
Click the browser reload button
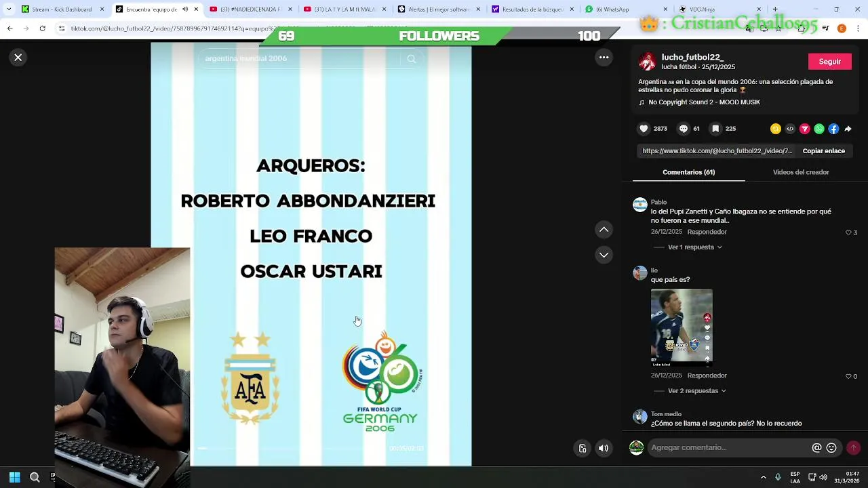(42, 28)
